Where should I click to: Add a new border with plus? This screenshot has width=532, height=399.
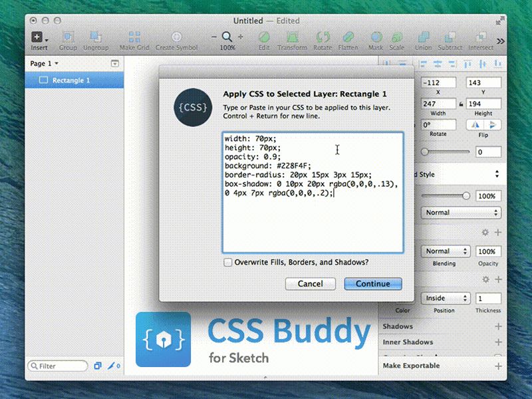(x=498, y=279)
